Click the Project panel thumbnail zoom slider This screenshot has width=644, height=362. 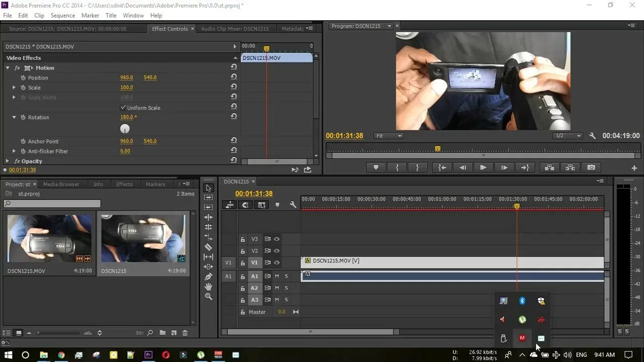58,333
